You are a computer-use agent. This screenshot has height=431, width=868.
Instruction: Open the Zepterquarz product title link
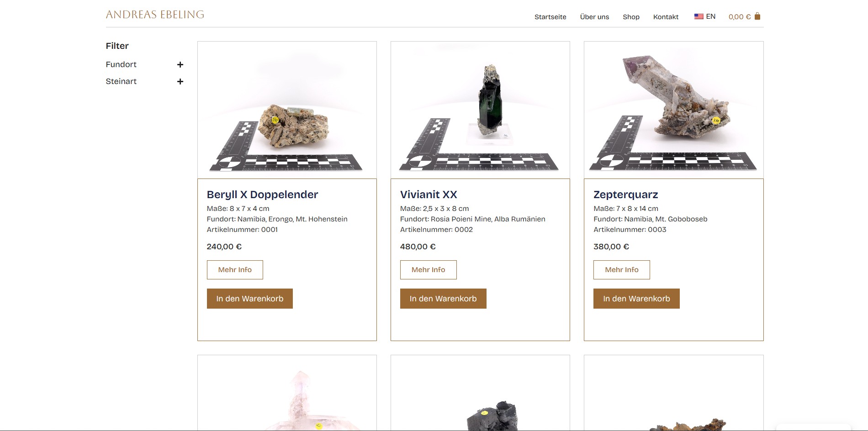coord(625,194)
